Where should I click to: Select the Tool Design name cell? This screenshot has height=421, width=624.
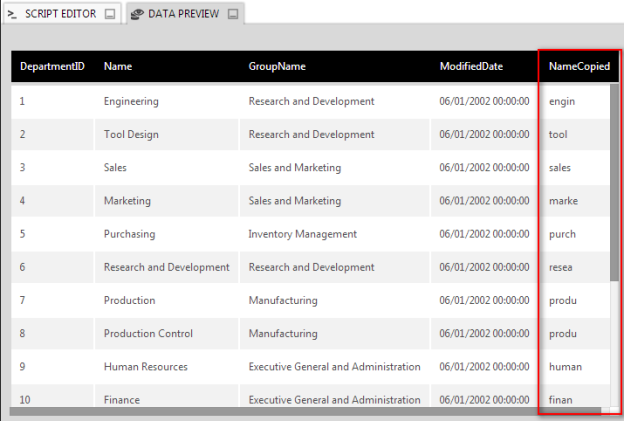(x=131, y=134)
